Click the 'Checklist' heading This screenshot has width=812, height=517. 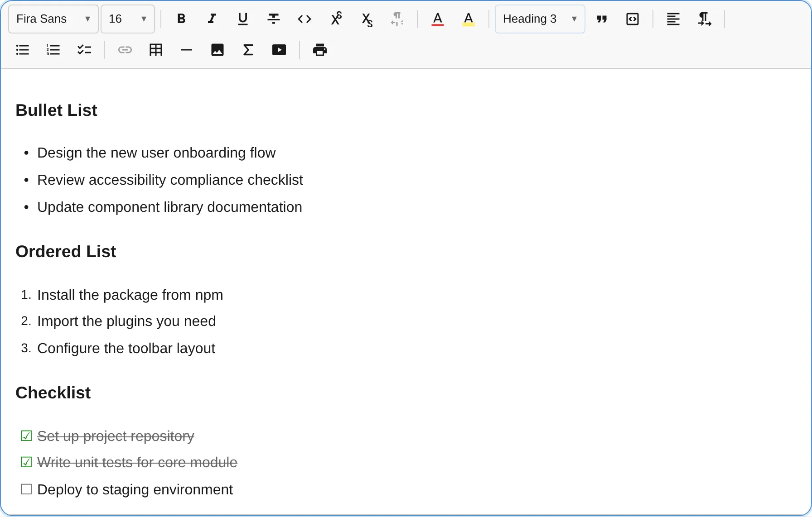coord(53,393)
